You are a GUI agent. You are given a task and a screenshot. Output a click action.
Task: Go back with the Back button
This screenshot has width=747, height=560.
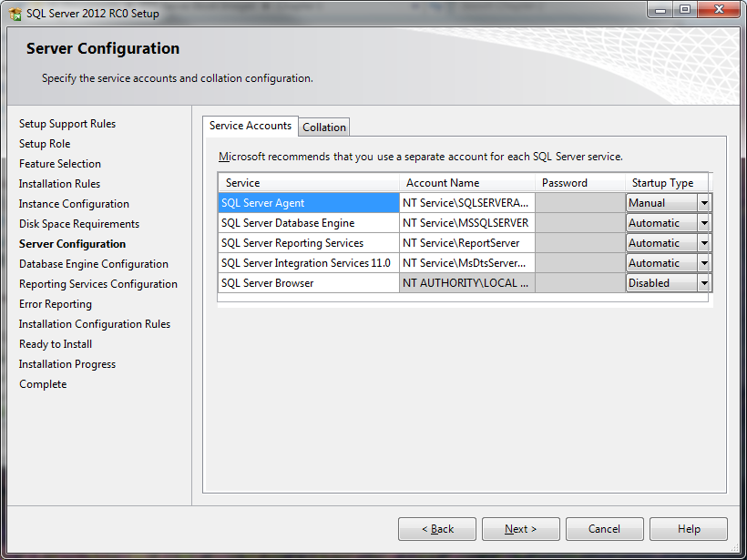[437, 529]
